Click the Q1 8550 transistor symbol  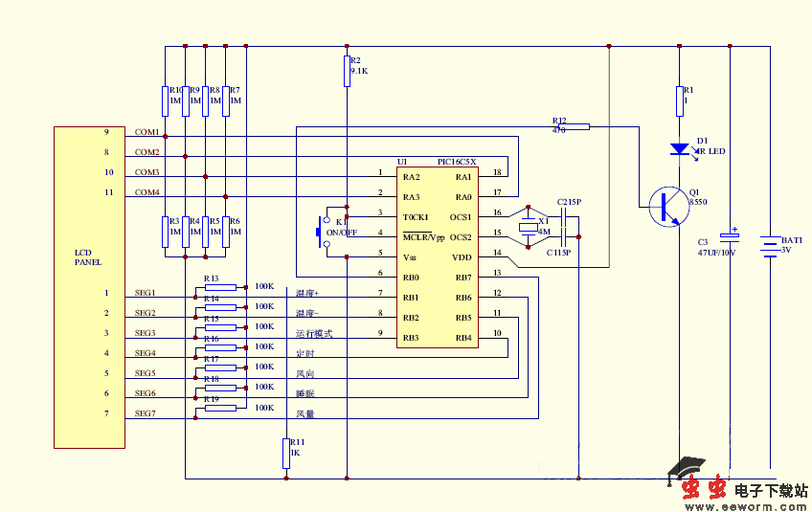coord(667,206)
